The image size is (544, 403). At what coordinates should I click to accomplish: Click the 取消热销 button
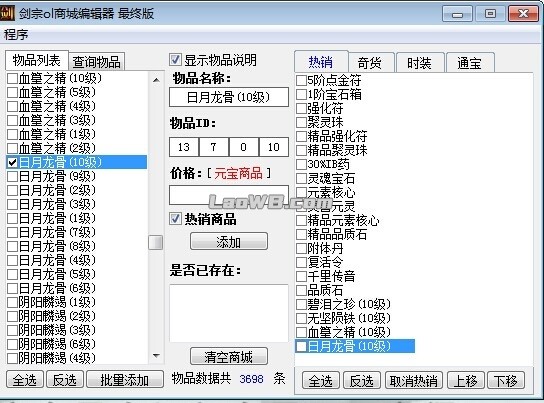click(x=414, y=381)
